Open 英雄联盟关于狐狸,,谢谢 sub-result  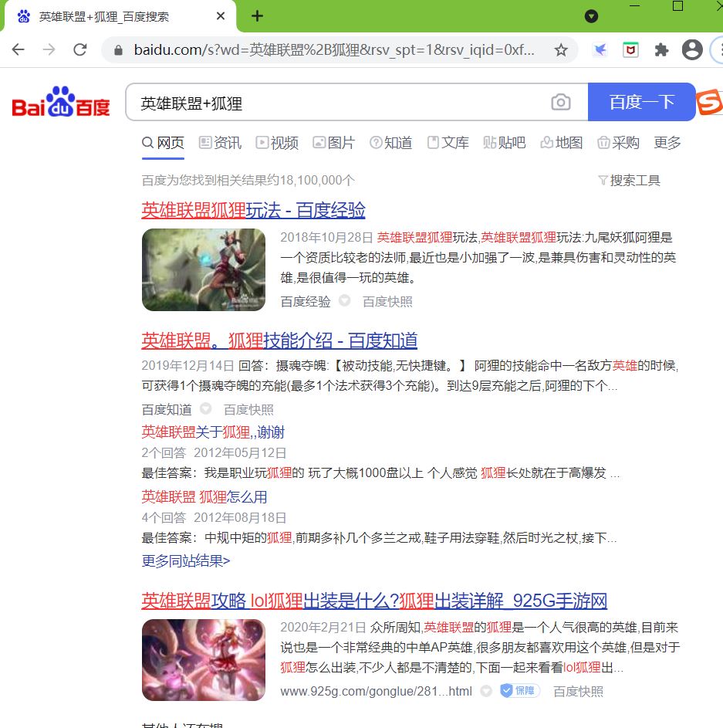pyautogui.click(x=213, y=432)
